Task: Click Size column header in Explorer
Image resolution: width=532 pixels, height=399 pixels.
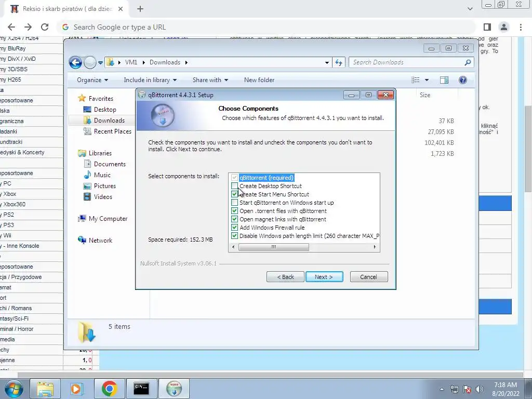Action: [425, 95]
